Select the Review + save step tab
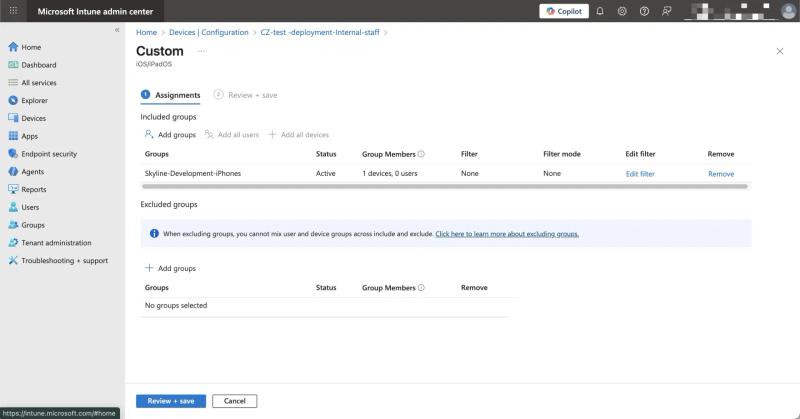The image size is (800, 419). 245,95
